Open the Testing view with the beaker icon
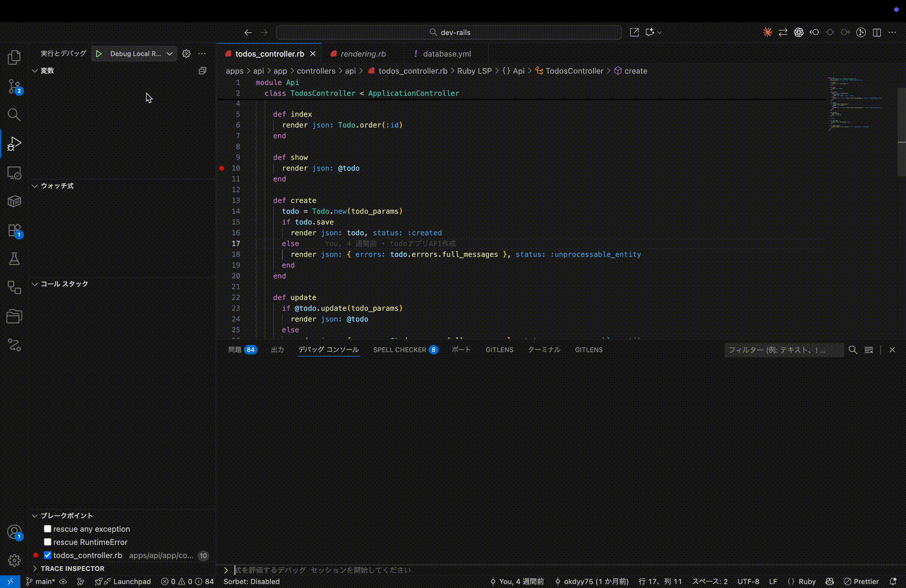Image resolution: width=906 pixels, height=588 pixels. (x=14, y=259)
